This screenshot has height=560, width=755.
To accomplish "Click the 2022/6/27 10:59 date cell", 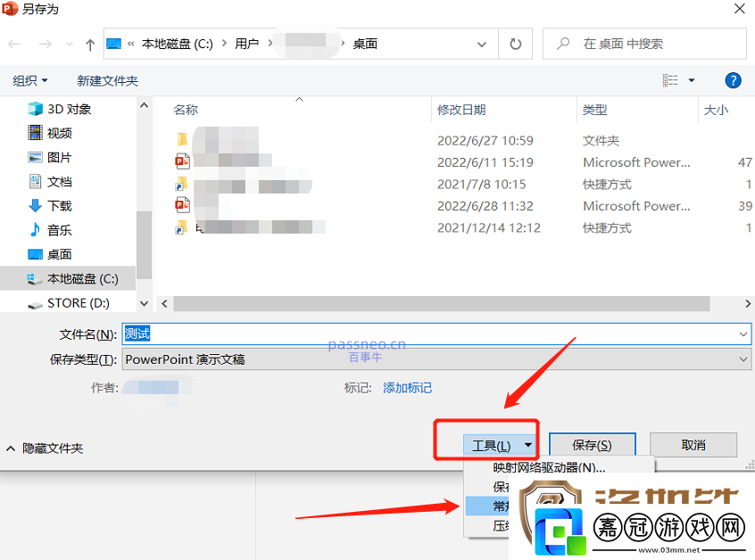I will (485, 141).
